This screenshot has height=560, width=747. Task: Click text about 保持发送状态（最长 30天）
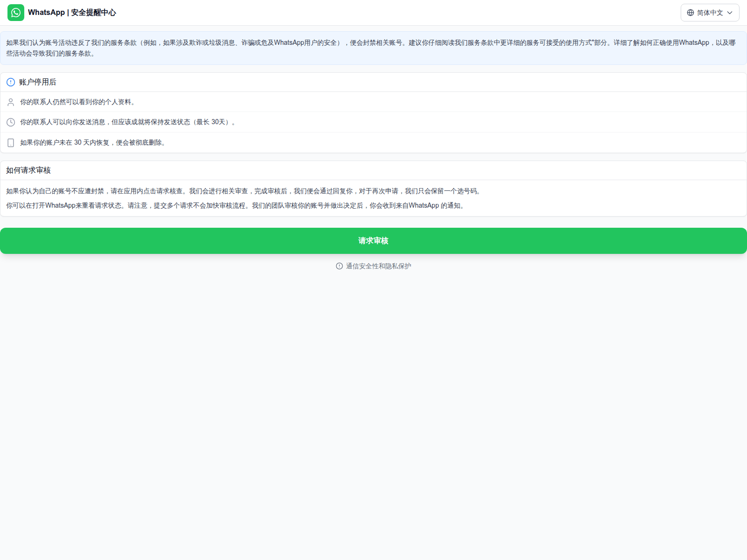128,122
